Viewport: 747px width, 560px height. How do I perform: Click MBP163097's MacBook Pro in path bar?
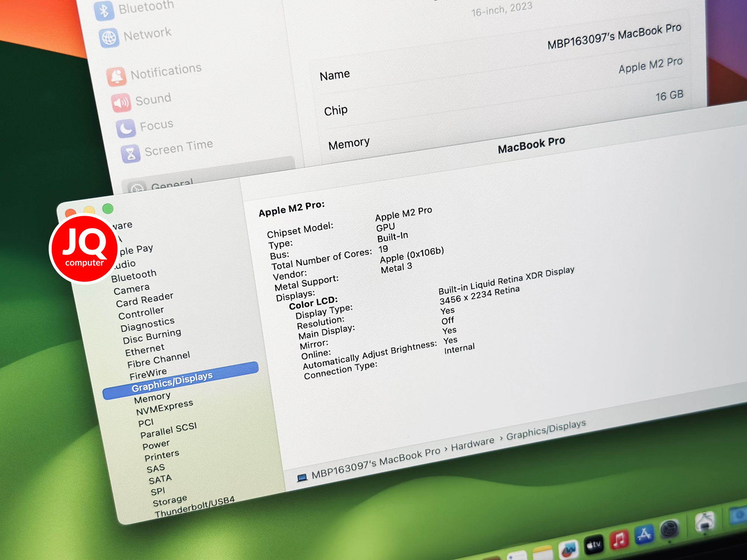click(376, 463)
